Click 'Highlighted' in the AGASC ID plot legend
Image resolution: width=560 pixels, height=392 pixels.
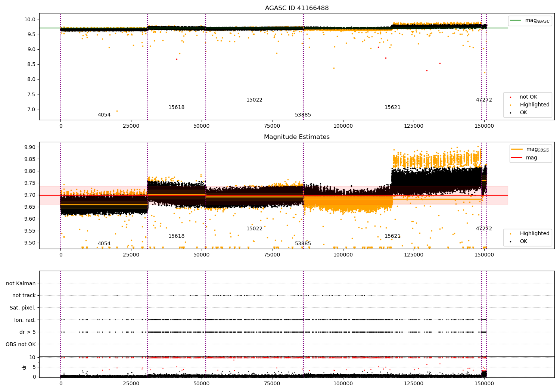(535, 105)
